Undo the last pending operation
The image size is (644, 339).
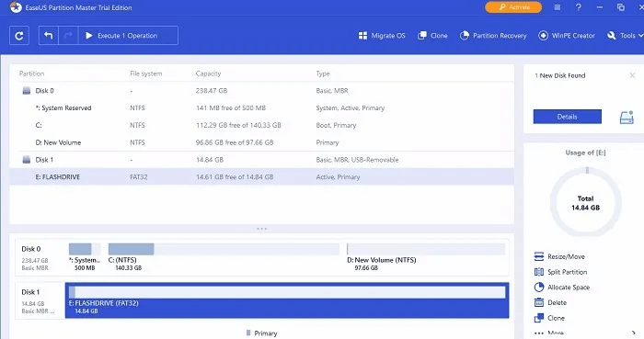click(x=49, y=36)
